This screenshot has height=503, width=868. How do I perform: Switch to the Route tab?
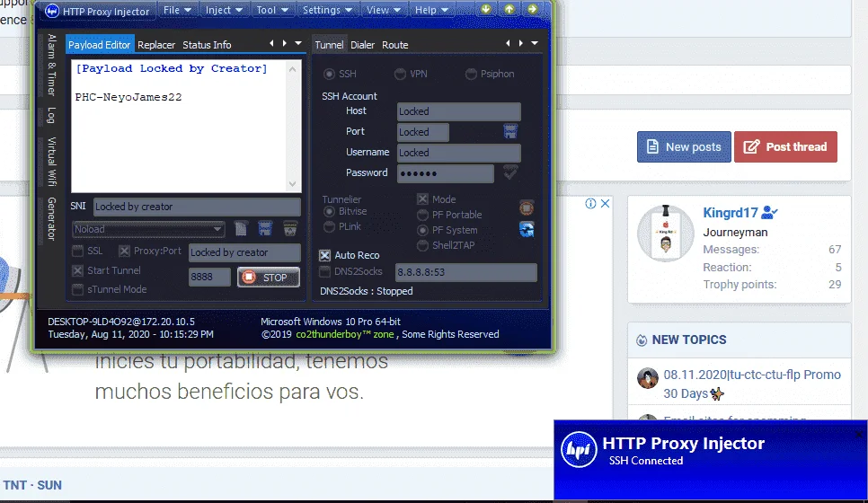(x=394, y=45)
